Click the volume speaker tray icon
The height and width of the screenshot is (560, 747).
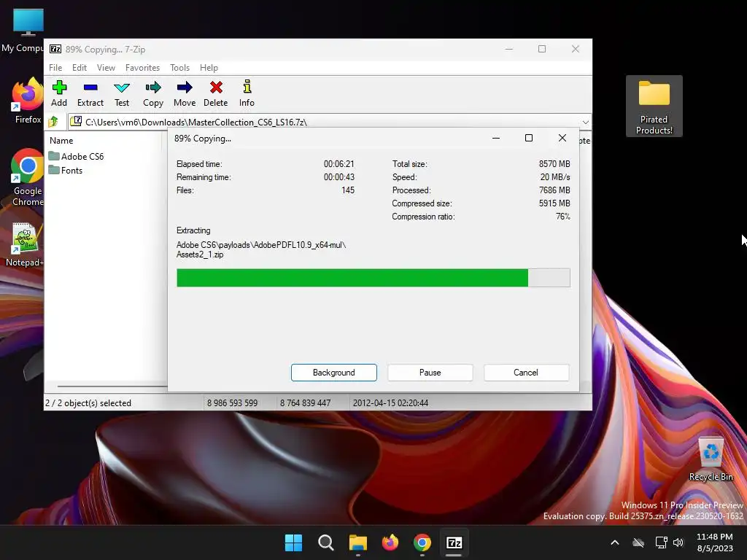[678, 542]
